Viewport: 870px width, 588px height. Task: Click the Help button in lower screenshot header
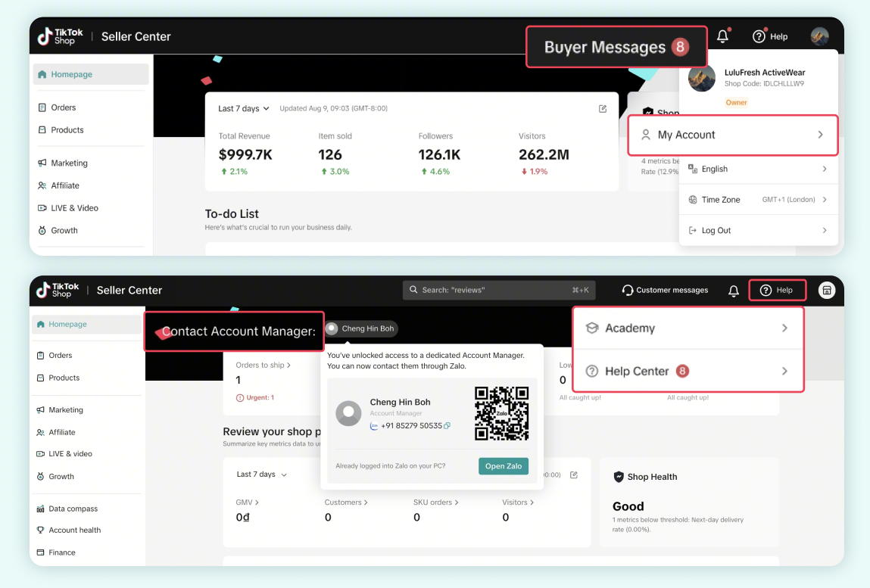(x=777, y=290)
